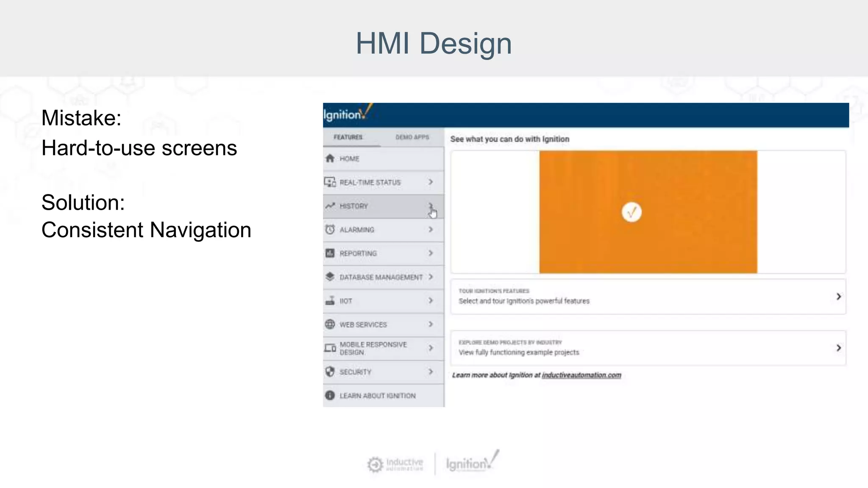
Task: Open the Alarming menu item label
Action: [x=357, y=230]
